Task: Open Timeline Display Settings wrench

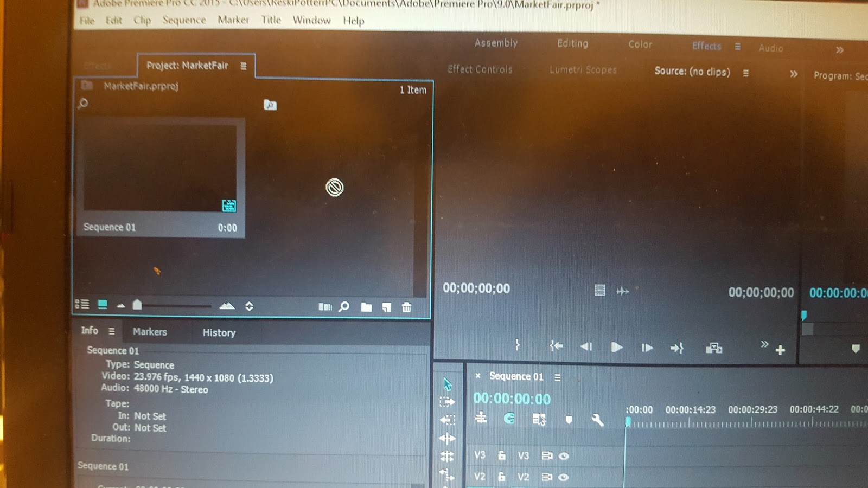Action: 597,420
